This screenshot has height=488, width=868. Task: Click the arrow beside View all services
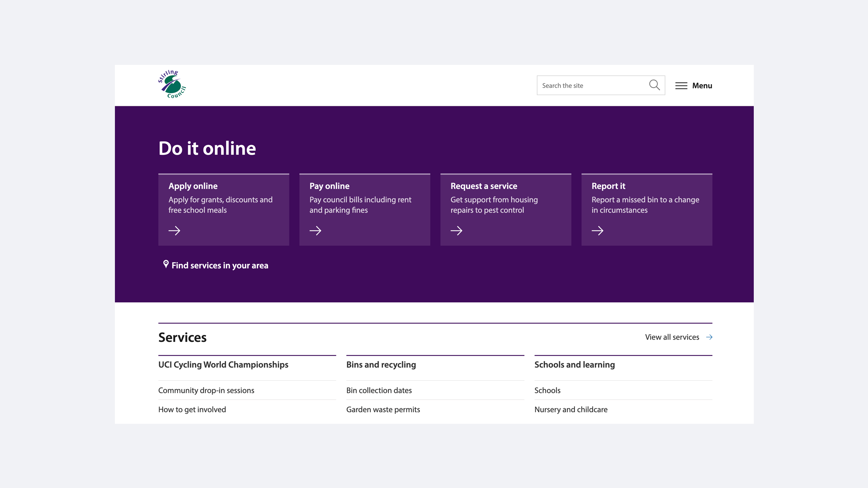[x=709, y=337]
